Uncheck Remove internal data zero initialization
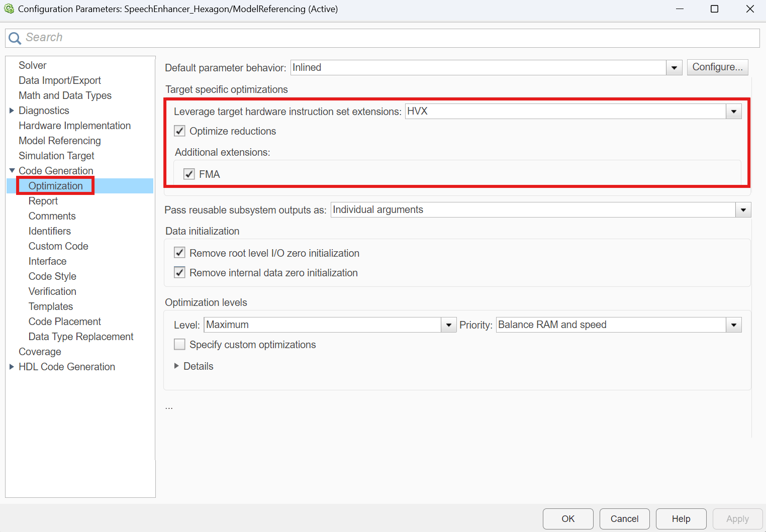This screenshot has width=766, height=532. (179, 272)
